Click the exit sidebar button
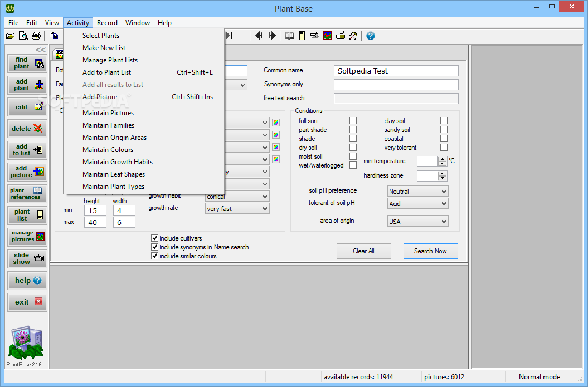588x387 pixels. [x=27, y=302]
